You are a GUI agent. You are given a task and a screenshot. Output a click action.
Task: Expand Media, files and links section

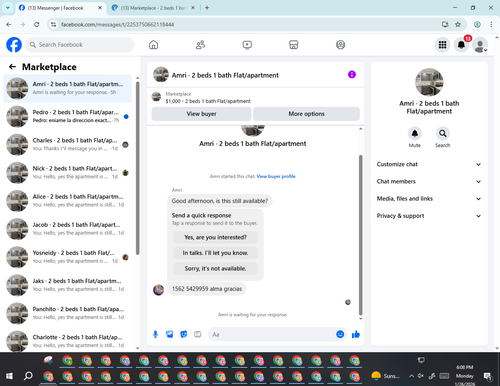[429, 199]
